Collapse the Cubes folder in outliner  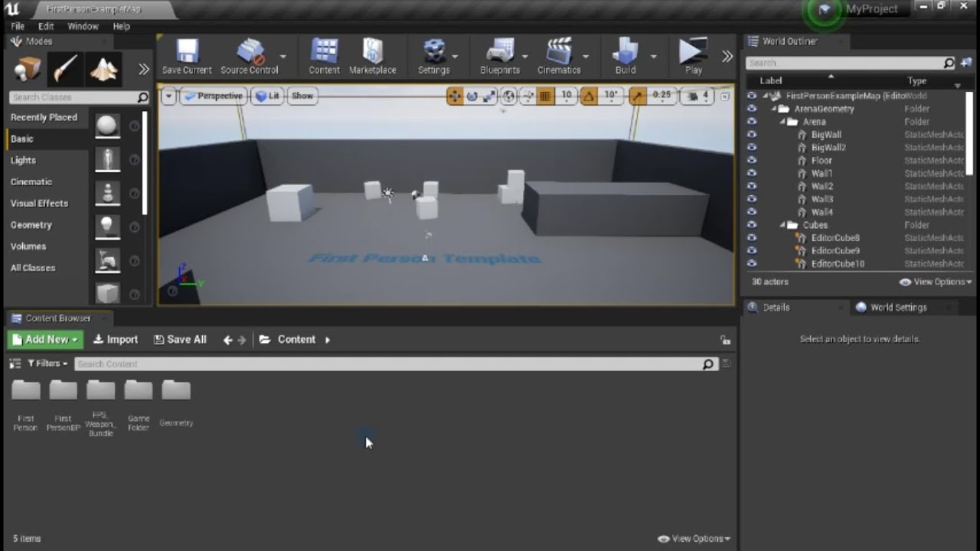pyautogui.click(x=783, y=225)
